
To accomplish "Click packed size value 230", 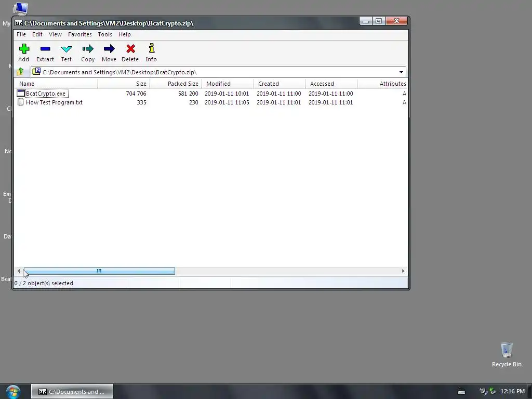I will pyautogui.click(x=193, y=102).
